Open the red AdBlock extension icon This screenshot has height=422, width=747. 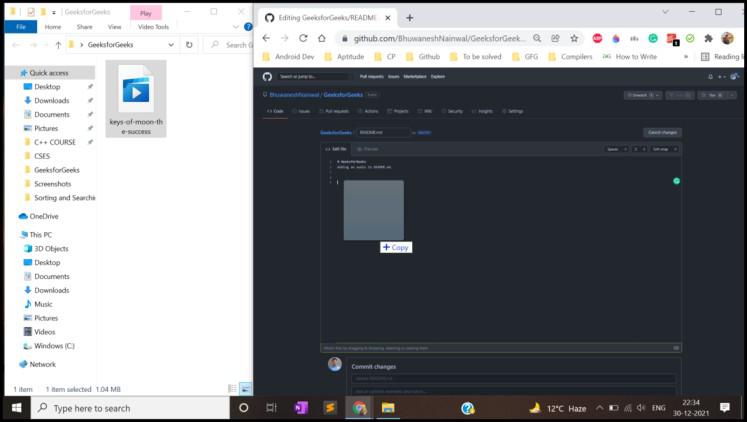point(597,38)
